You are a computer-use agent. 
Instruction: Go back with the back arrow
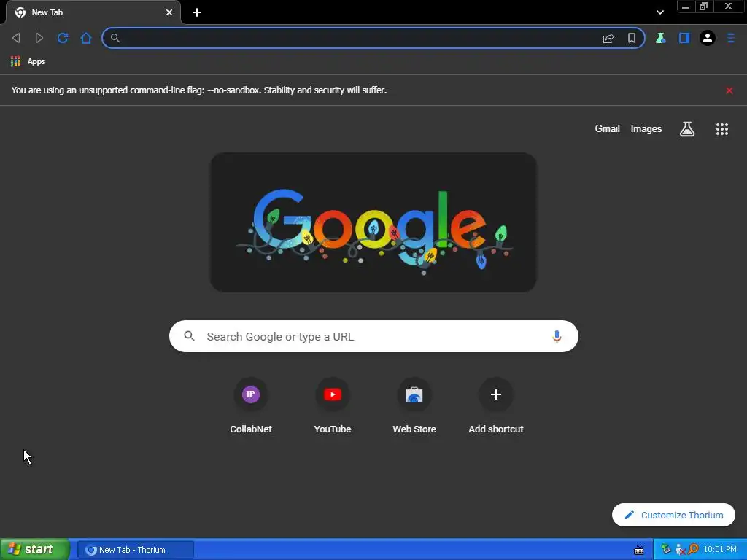(16, 38)
